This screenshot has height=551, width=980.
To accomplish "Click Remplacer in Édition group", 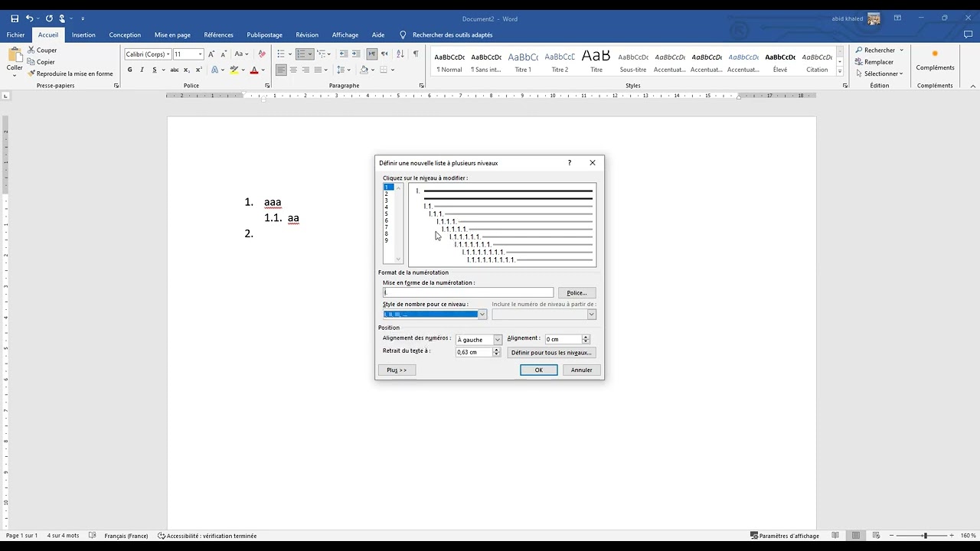I will click(x=874, y=62).
